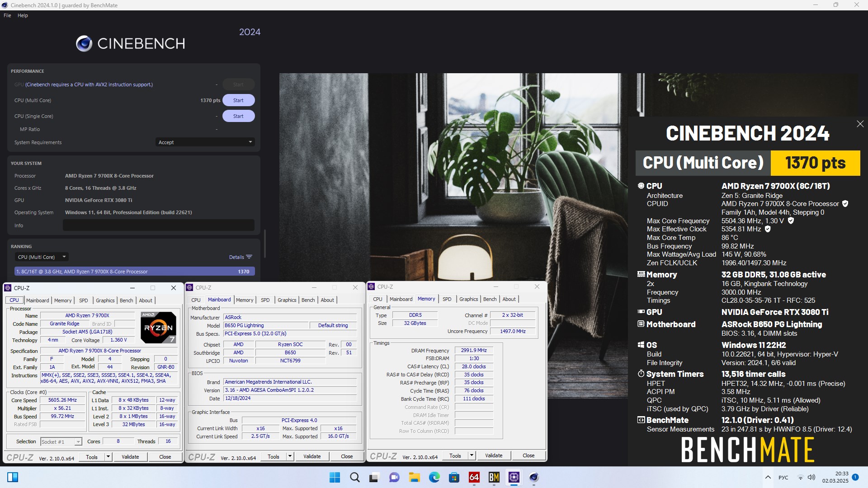The height and width of the screenshot is (488, 868).
Task: Click the Motherboard icon in BenchMate panel
Action: pos(641,324)
